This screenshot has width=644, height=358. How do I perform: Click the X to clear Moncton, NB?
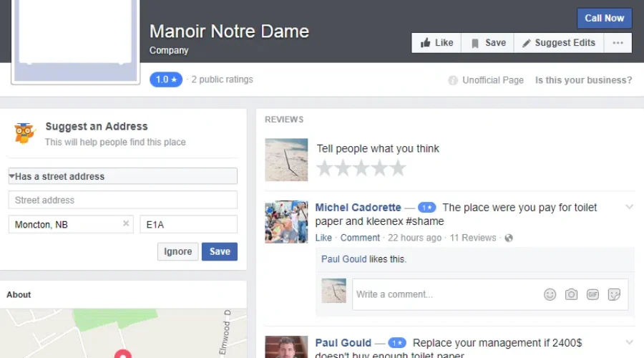click(126, 224)
